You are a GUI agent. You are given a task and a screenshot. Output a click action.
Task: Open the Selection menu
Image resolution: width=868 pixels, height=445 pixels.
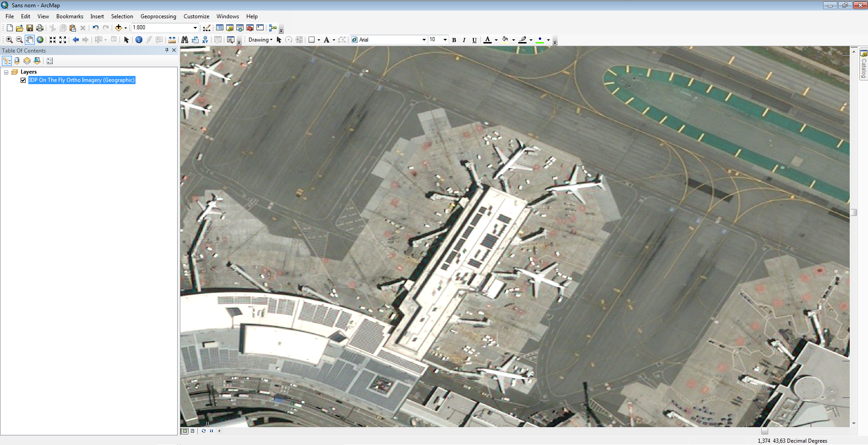click(x=122, y=16)
